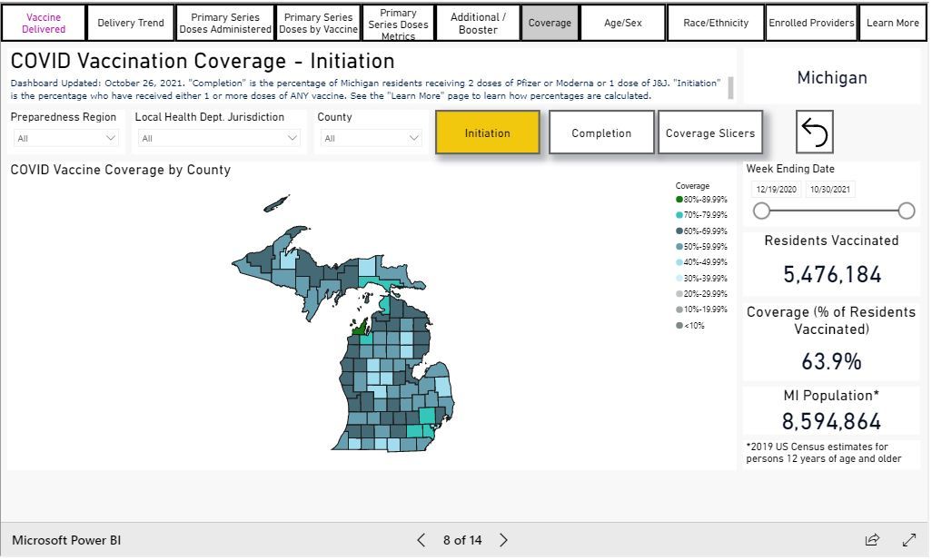
Task: Go to next report page arrow
Action: click(x=504, y=540)
